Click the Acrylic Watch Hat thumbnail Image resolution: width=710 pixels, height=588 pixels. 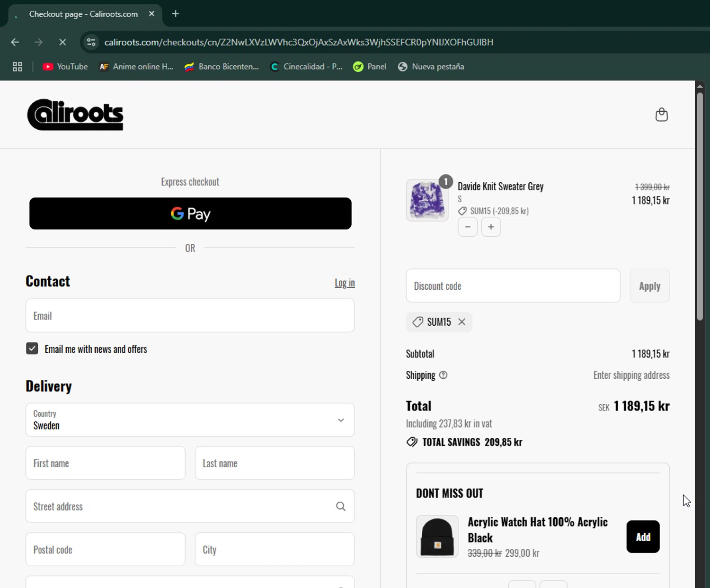pos(437,536)
